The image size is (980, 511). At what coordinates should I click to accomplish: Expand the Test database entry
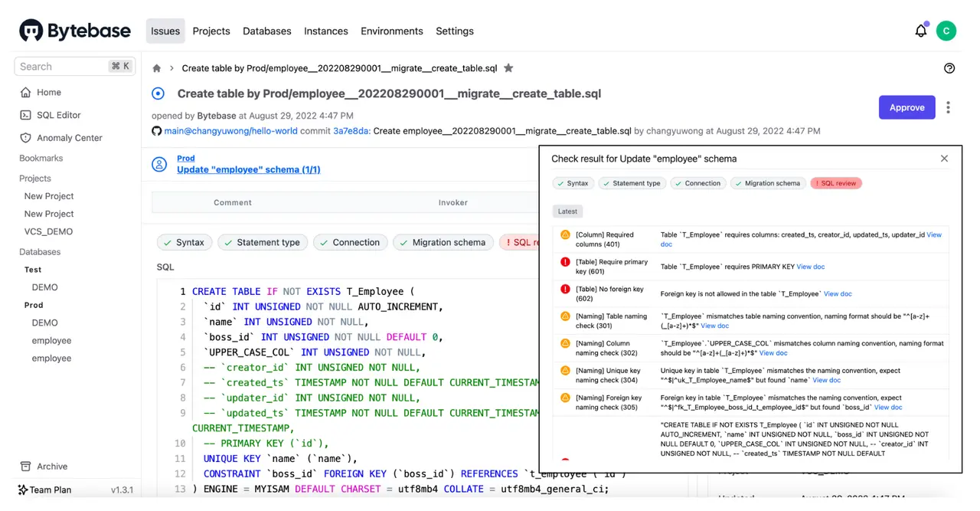pos(32,269)
